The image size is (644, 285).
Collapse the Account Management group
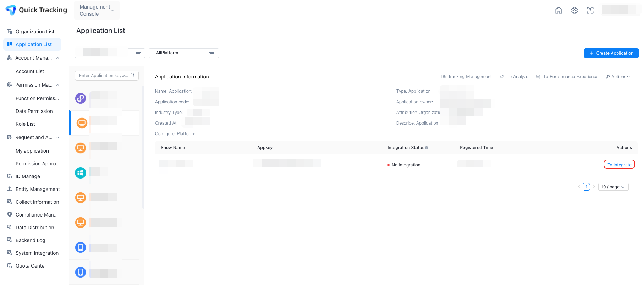coord(58,58)
